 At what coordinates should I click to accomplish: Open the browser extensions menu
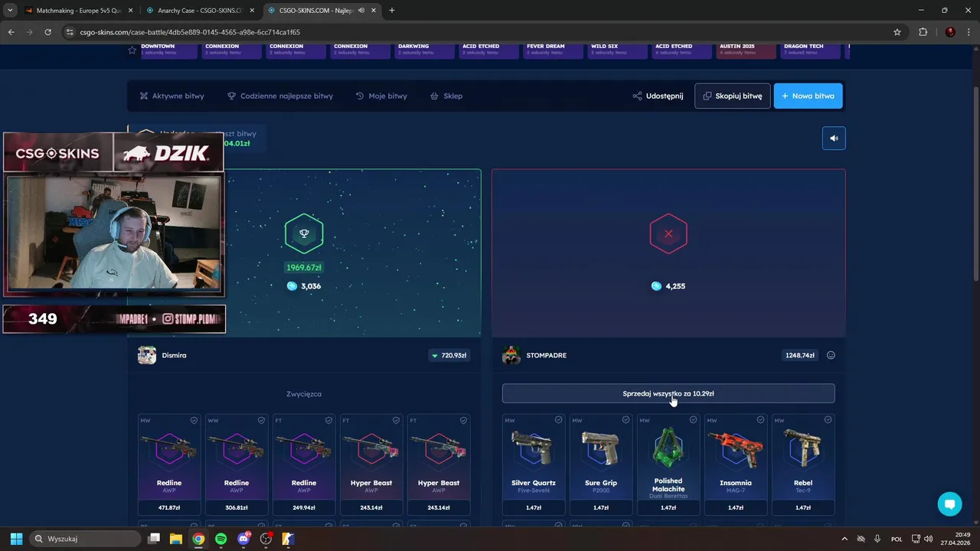923,32
